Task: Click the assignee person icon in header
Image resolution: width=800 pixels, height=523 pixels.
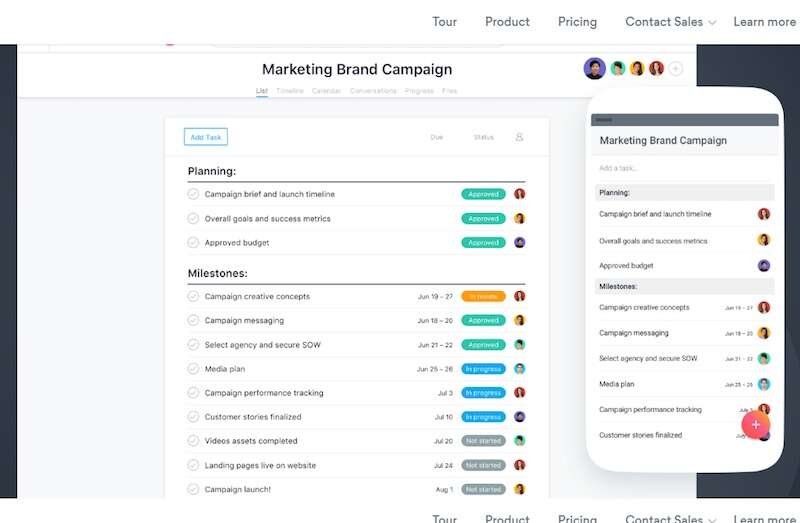Action: [x=519, y=137]
